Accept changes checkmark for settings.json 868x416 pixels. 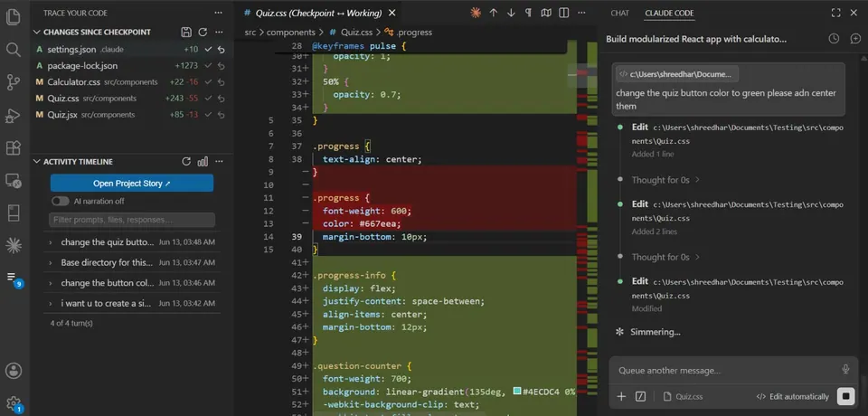tap(208, 50)
